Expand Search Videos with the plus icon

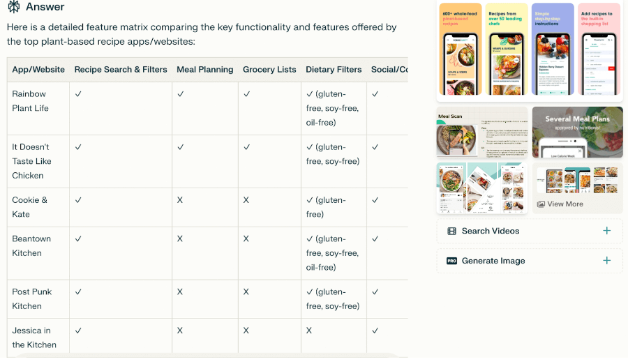point(607,231)
